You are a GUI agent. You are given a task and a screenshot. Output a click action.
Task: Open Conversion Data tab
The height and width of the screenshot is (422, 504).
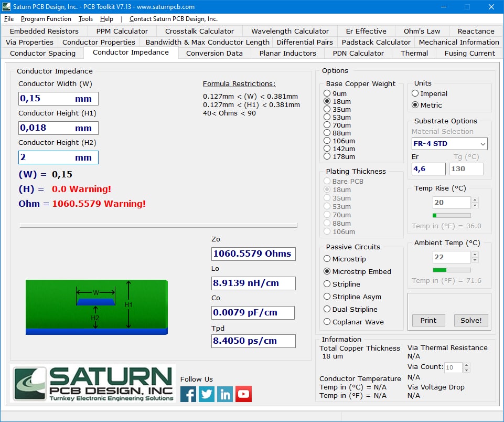click(215, 53)
